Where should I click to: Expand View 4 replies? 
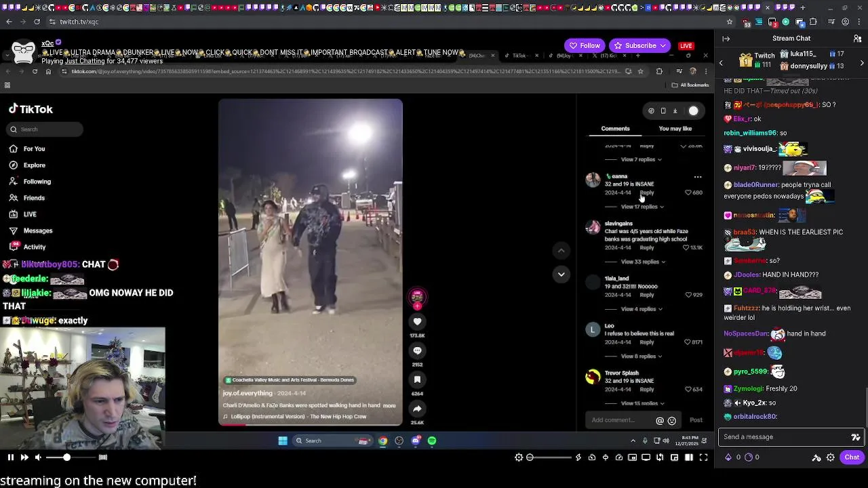click(x=641, y=309)
